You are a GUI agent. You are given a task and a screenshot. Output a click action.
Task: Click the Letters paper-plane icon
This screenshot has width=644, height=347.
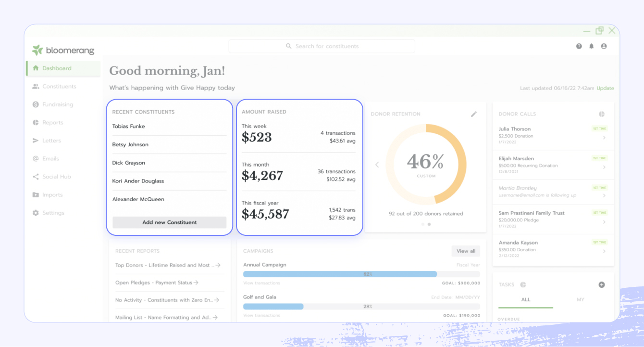tap(35, 141)
